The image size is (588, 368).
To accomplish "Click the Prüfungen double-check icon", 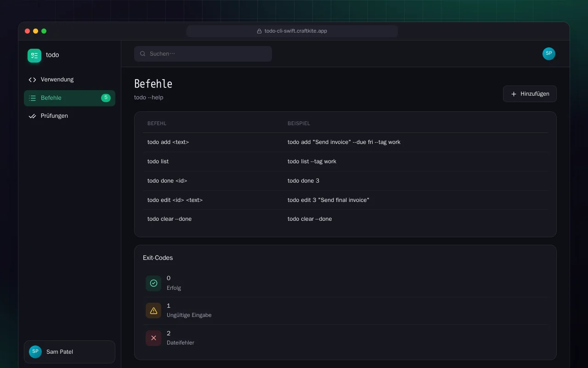I will (x=32, y=116).
